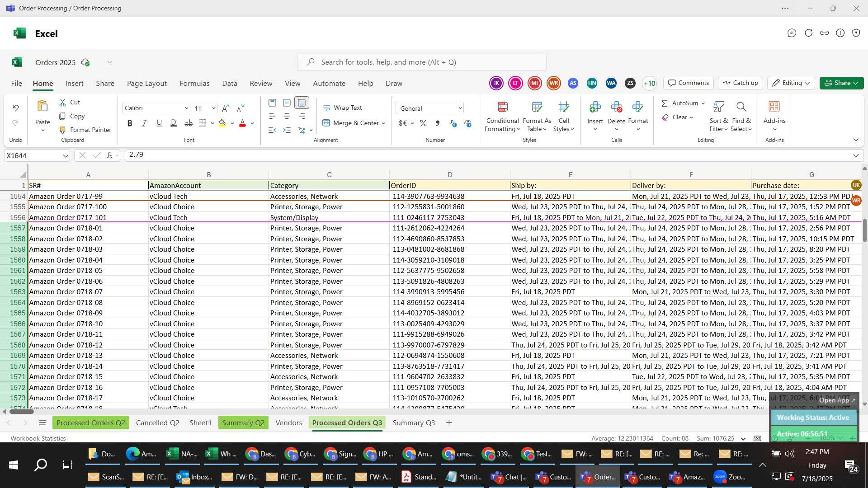Collapse the ribbon with the chevron
This screenshot has width=868, height=488.
(856, 140)
